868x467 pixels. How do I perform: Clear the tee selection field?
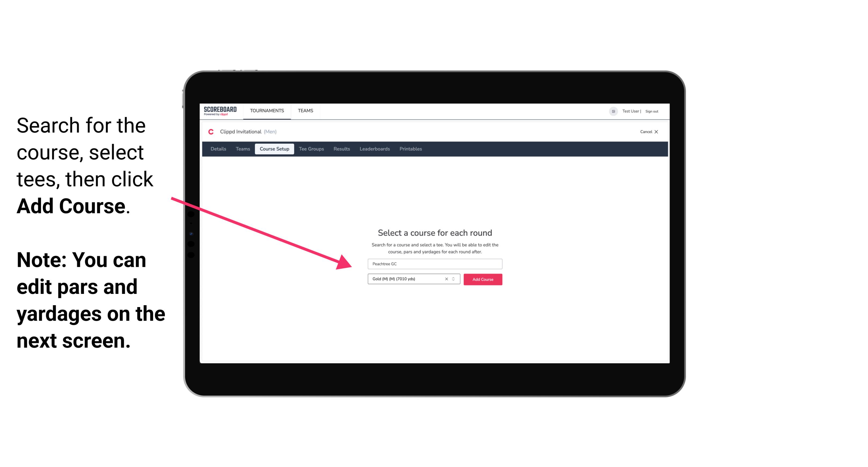[x=446, y=279]
